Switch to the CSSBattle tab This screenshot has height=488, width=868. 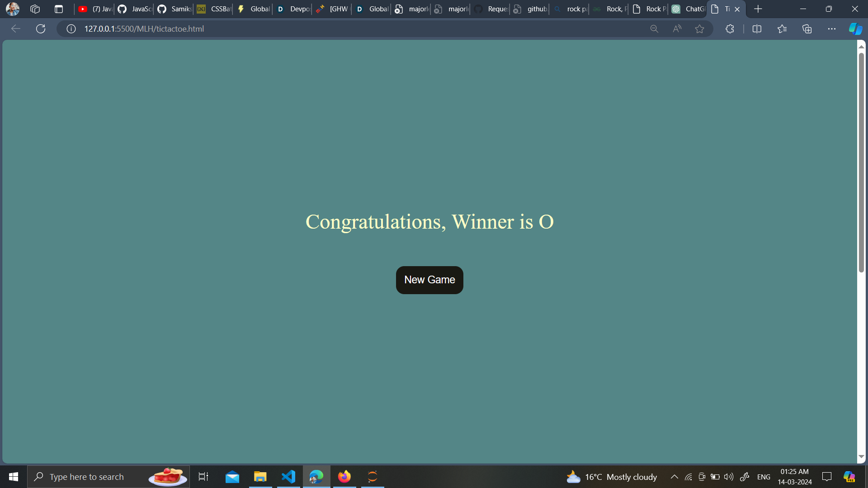click(214, 9)
